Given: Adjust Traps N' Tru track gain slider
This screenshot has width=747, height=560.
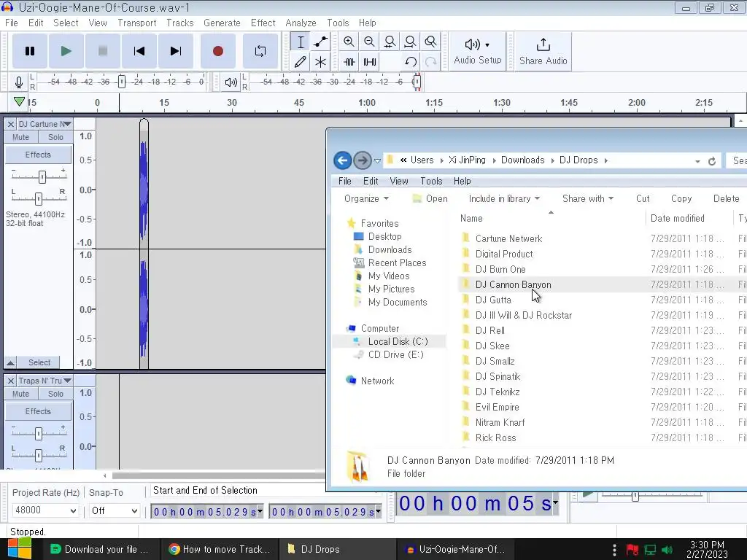Looking at the screenshot, I should pos(39,433).
